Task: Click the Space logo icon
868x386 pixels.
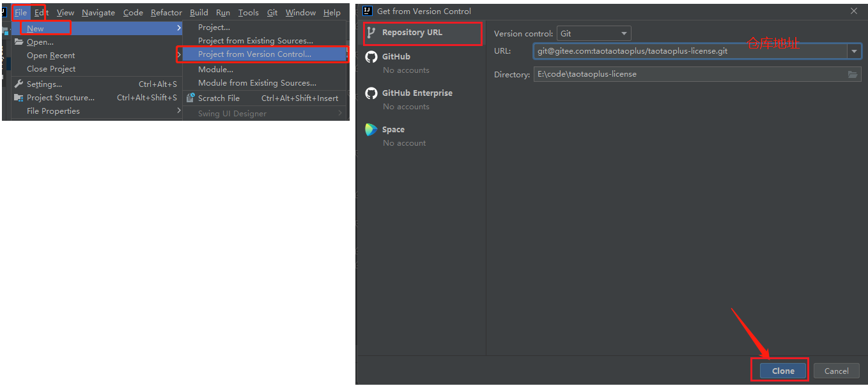Action: pos(371,130)
